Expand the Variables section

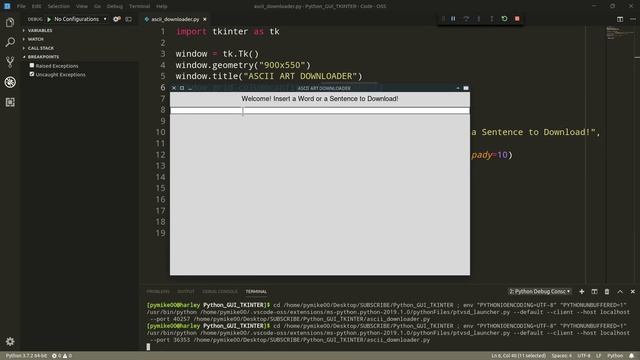click(40, 31)
